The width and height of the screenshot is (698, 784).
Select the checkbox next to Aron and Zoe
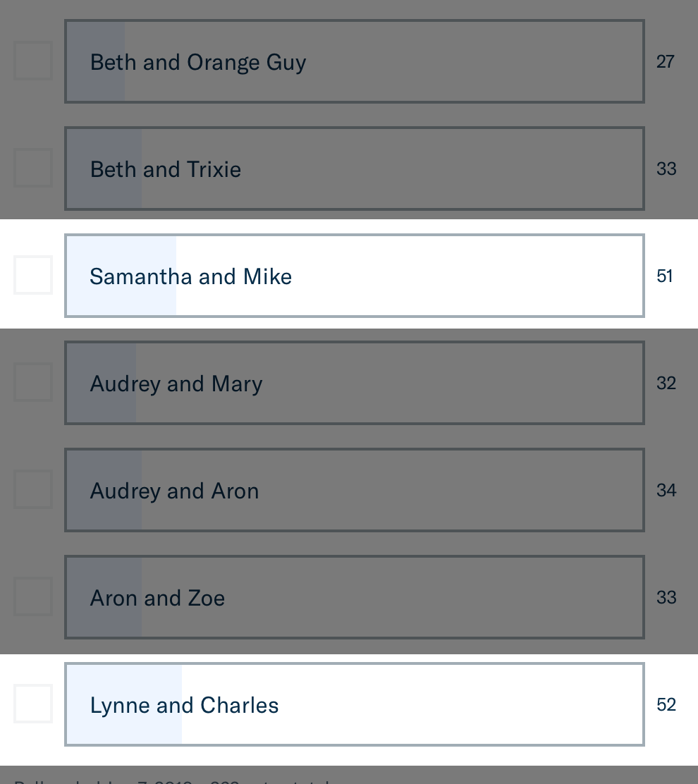[33, 596]
